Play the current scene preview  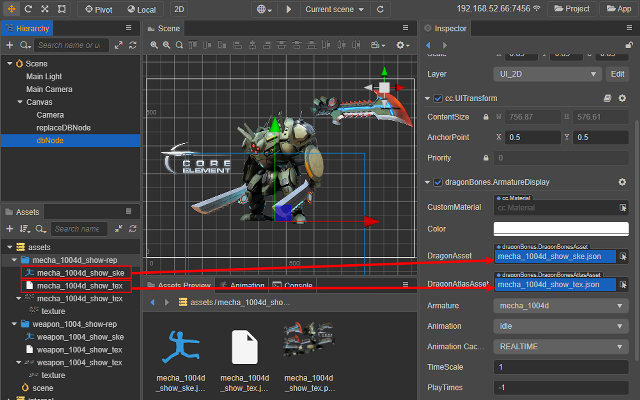click(289, 9)
